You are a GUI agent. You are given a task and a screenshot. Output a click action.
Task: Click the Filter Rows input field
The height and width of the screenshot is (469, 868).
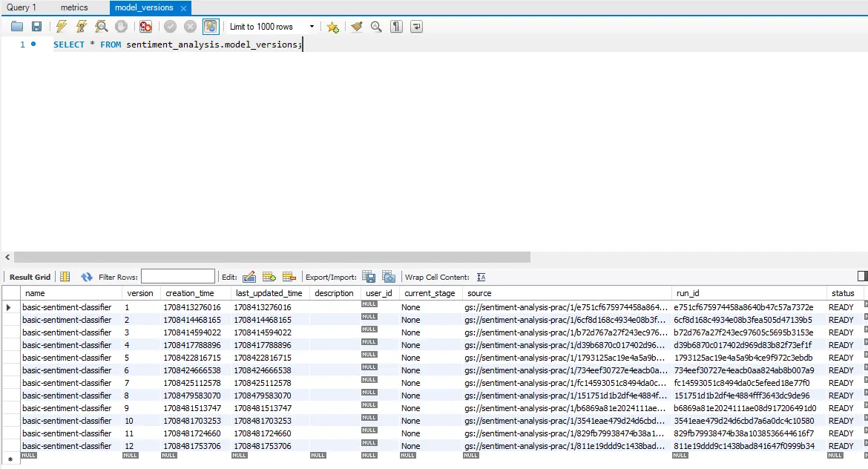click(178, 277)
